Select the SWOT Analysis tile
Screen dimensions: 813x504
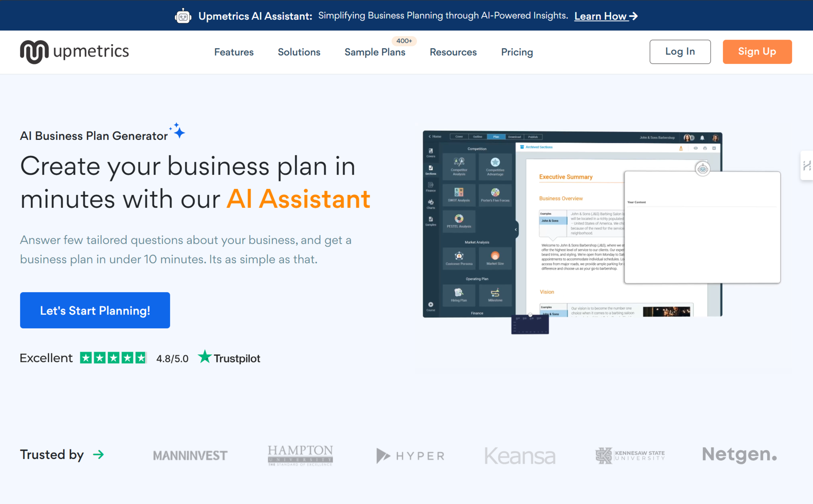pos(459,195)
